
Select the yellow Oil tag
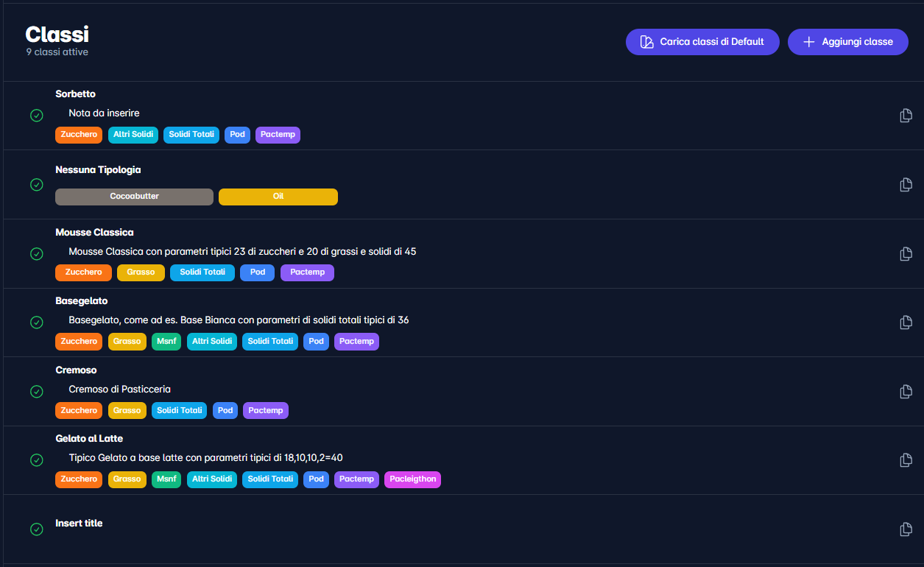[278, 197]
